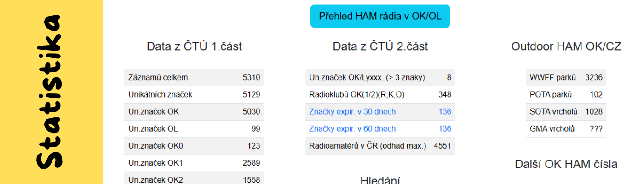Select the Outdoor HAM OK/CZ heading

coord(566,46)
